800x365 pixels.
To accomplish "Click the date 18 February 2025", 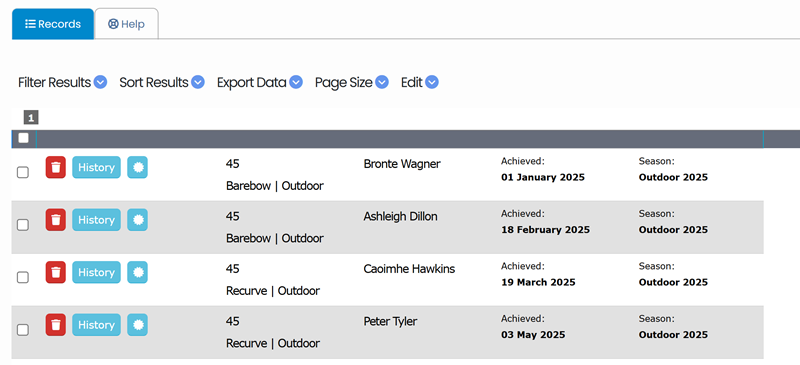I will (545, 230).
